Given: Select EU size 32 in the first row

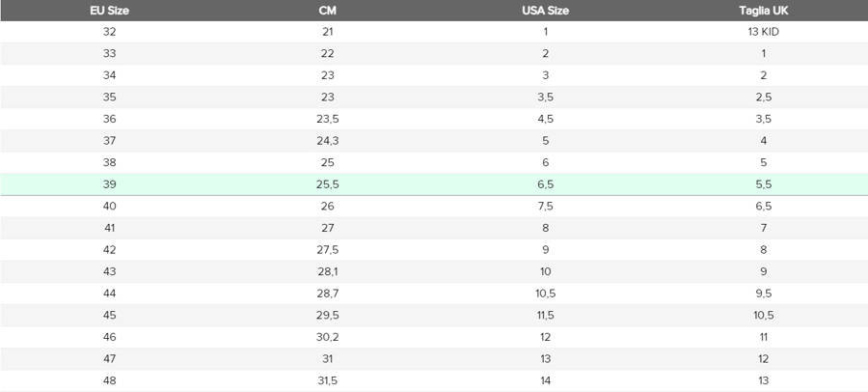Looking at the screenshot, I should point(109,32).
